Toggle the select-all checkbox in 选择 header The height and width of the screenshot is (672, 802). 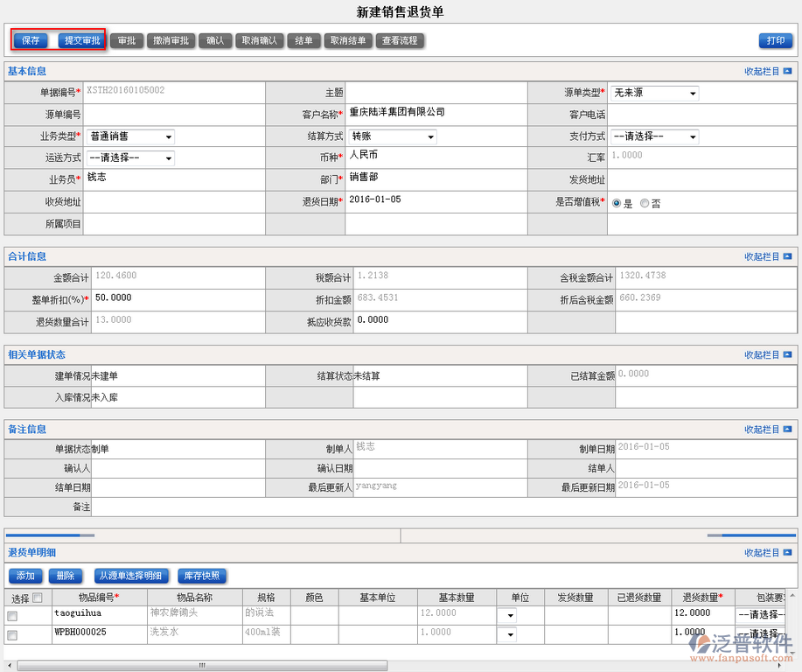pos(37,598)
